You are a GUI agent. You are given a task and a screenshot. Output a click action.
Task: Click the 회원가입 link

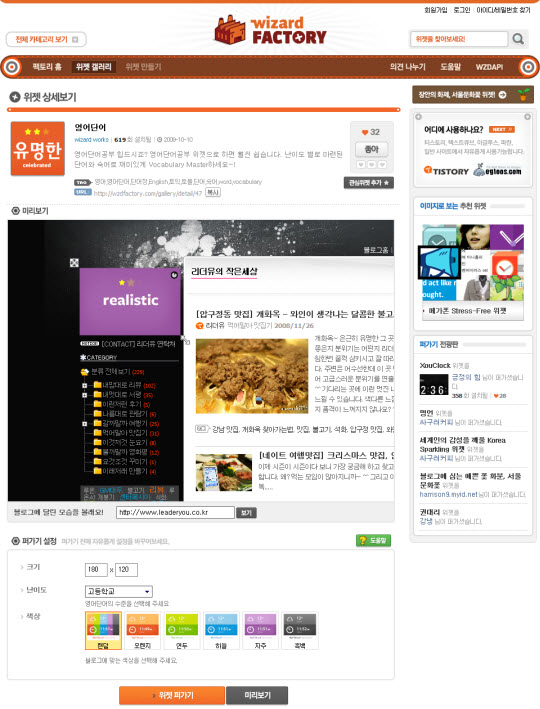[x=435, y=10]
